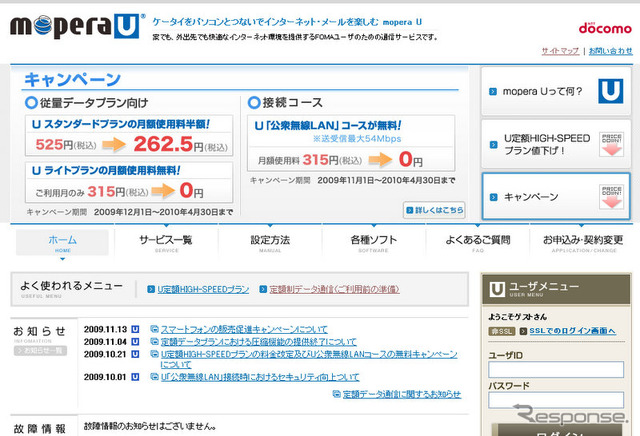This screenshot has width=640, height=436.
Task: Click the U公衆無線LANコース free banner
Action: 351,143
